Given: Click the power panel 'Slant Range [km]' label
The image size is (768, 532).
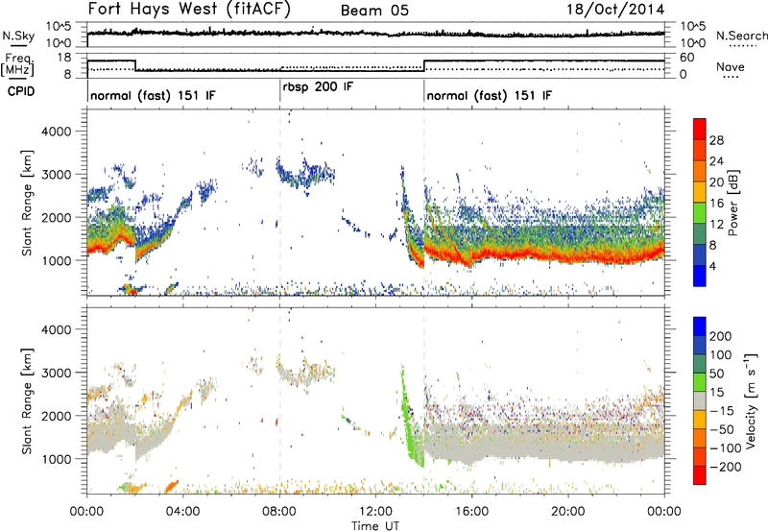Looking at the screenshot, I should click(x=27, y=203).
